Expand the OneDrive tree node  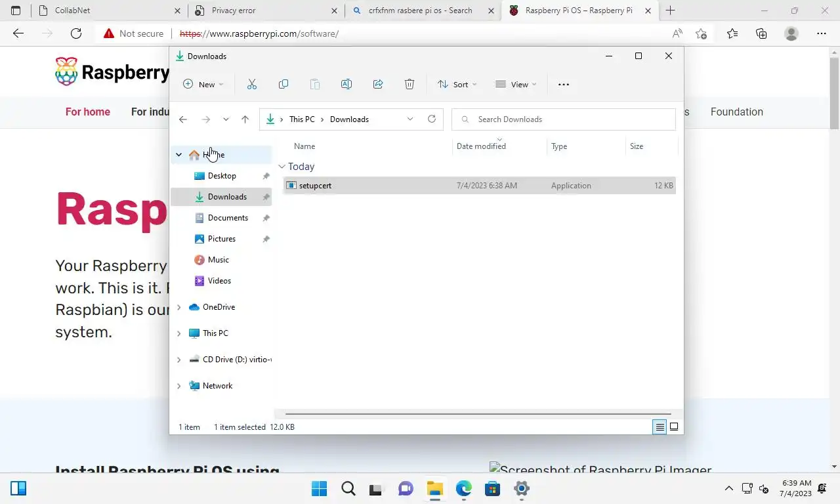tap(178, 307)
